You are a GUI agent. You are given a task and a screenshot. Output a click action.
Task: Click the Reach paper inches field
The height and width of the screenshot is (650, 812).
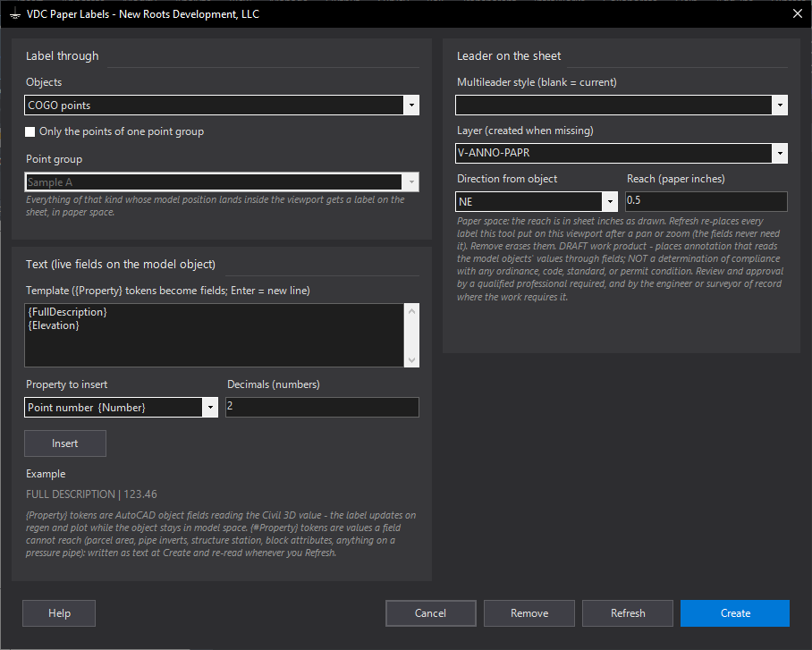[x=706, y=201]
